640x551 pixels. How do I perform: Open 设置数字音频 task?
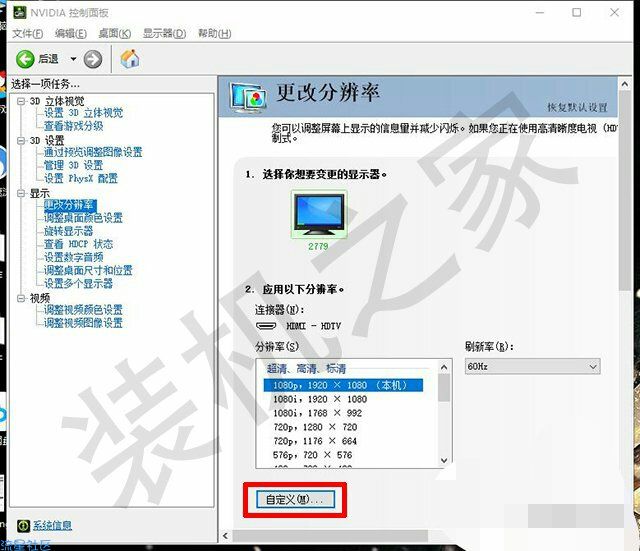pyautogui.click(x=73, y=257)
